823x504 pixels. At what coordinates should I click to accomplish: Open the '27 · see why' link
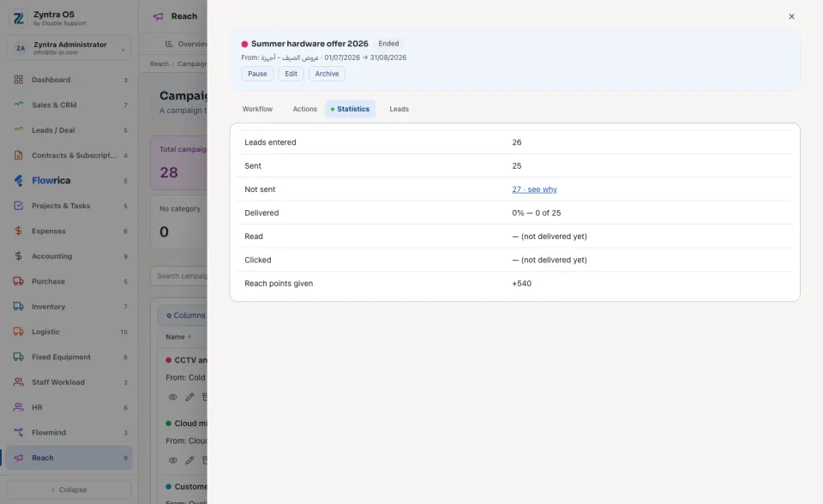click(x=534, y=189)
